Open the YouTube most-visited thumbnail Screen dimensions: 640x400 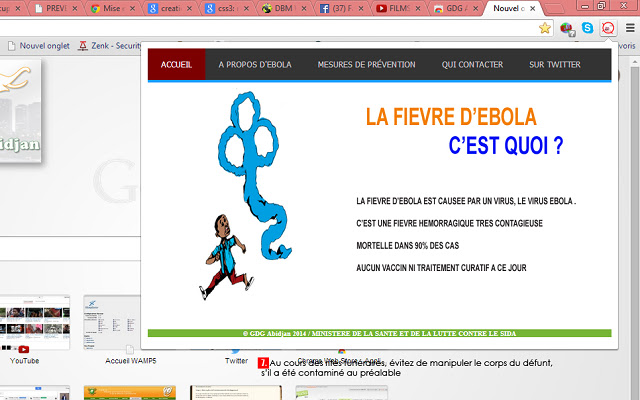[35, 322]
